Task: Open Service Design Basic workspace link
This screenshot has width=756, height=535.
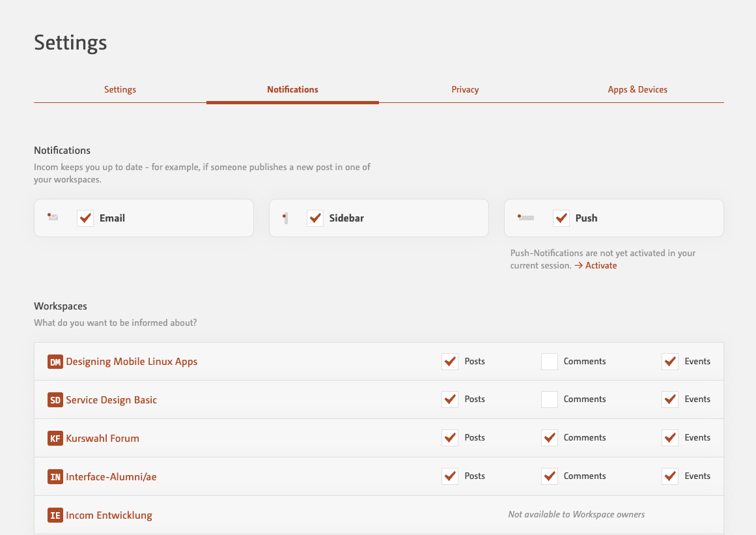Action: coord(111,400)
